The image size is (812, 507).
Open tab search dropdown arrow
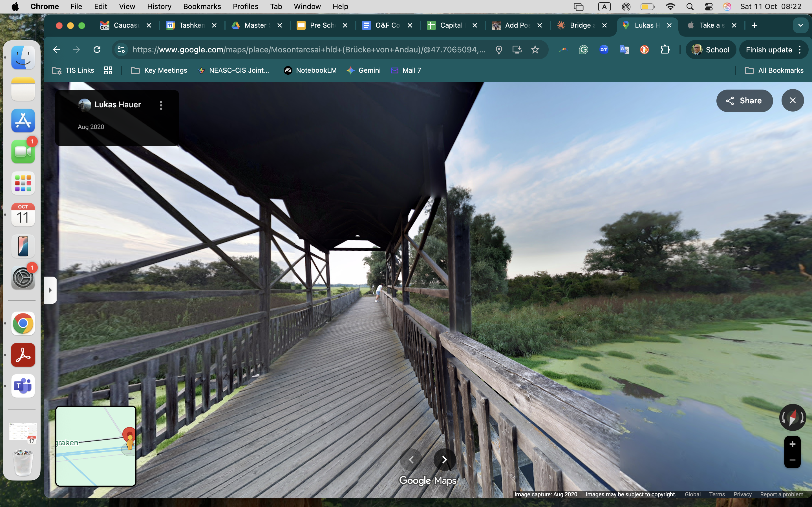pyautogui.click(x=800, y=25)
